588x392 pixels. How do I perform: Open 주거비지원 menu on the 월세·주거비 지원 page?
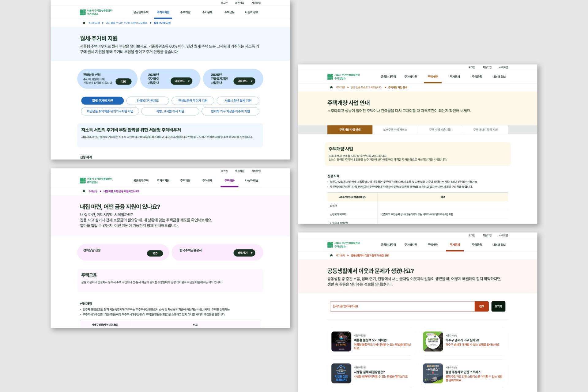[163, 13]
